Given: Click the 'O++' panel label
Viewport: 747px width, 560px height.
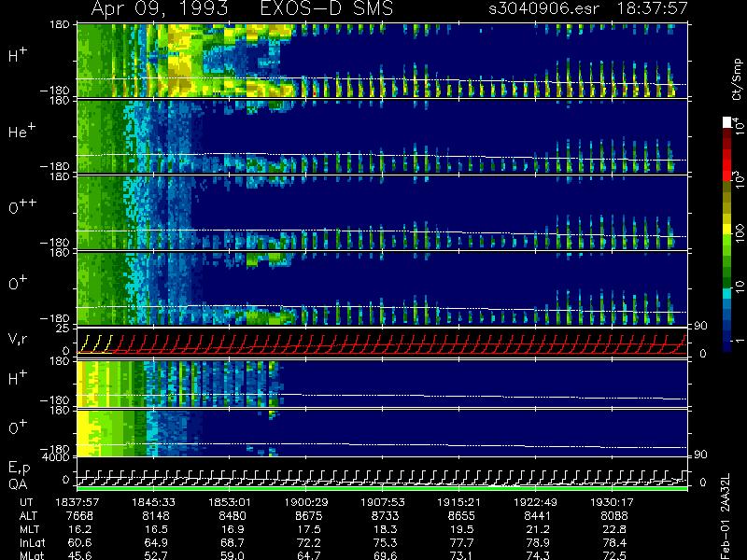Looking at the screenshot, I should [x=22, y=206].
